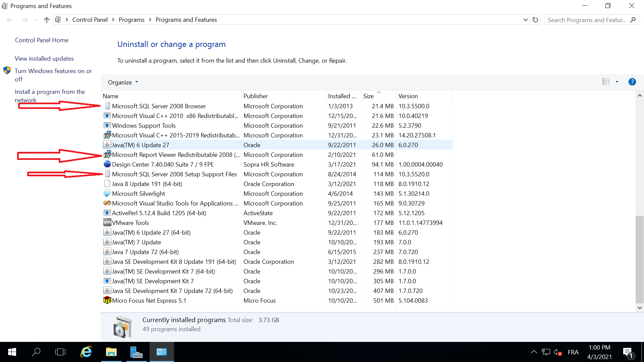
Task: Expand the Organize dropdown menu
Action: point(123,82)
